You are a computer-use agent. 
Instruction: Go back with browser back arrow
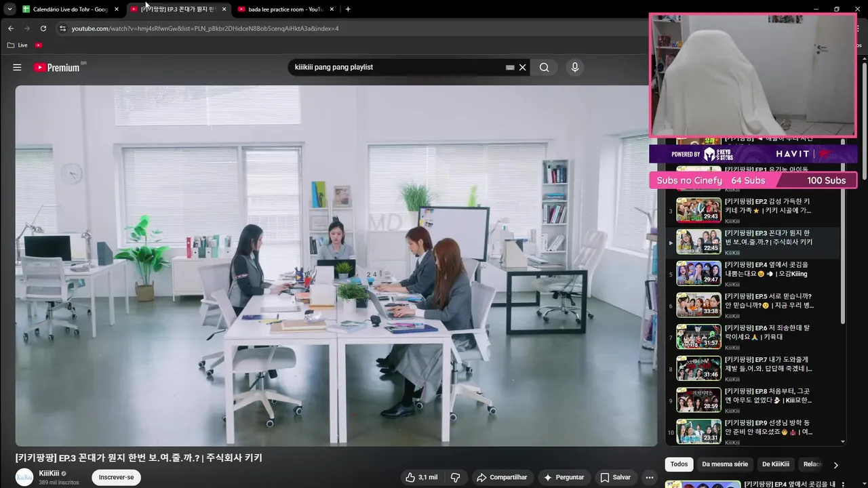tap(10, 28)
